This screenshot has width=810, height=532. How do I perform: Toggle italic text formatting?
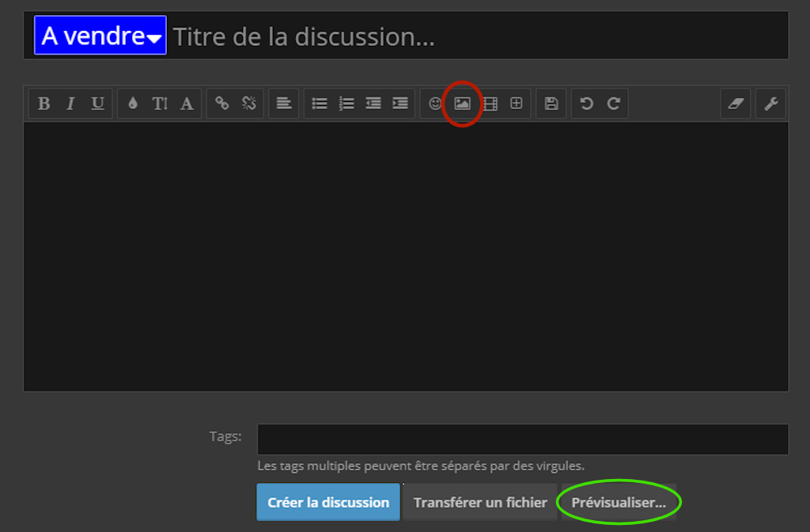[x=70, y=103]
